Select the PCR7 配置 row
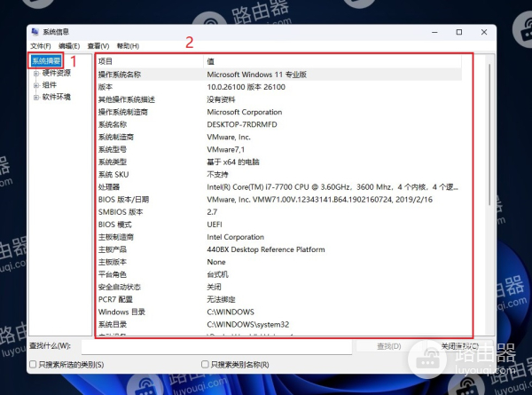 pyautogui.click(x=279, y=299)
